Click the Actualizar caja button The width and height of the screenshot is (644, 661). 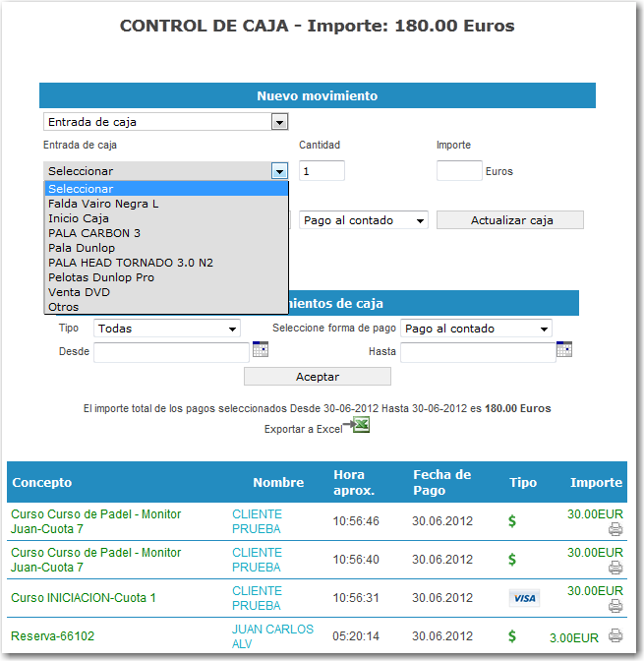(x=510, y=220)
